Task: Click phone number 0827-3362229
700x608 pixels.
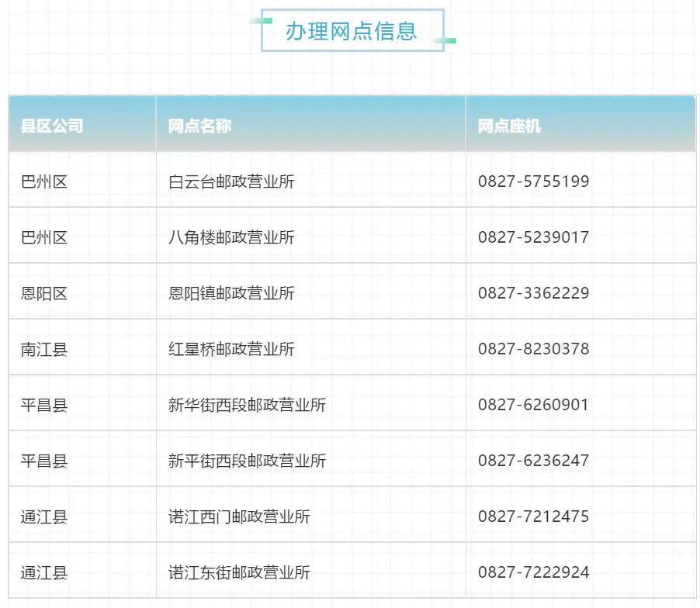Action: 533,293
